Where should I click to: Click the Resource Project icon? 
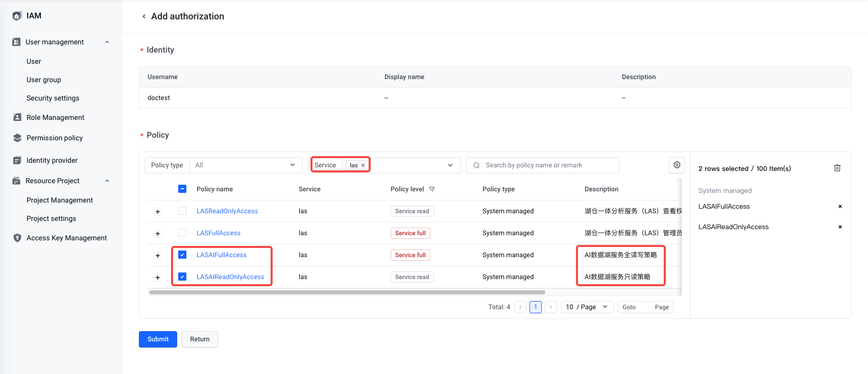(16, 181)
